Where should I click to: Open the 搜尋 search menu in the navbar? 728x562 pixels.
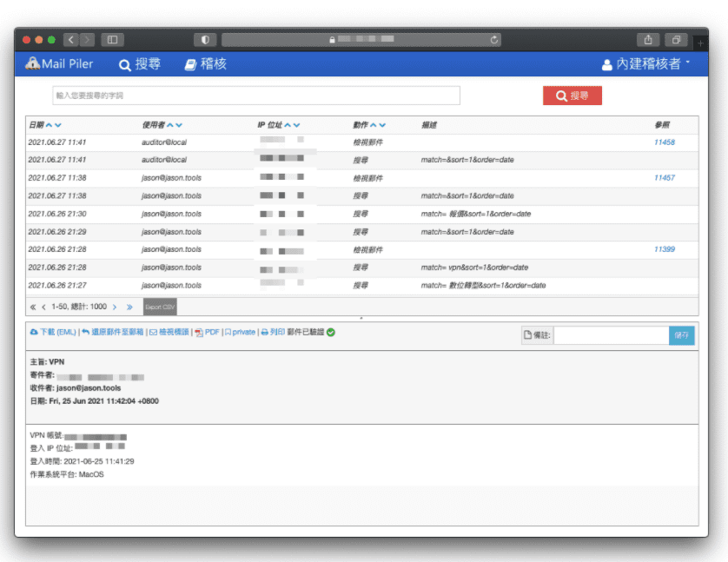coord(140,64)
